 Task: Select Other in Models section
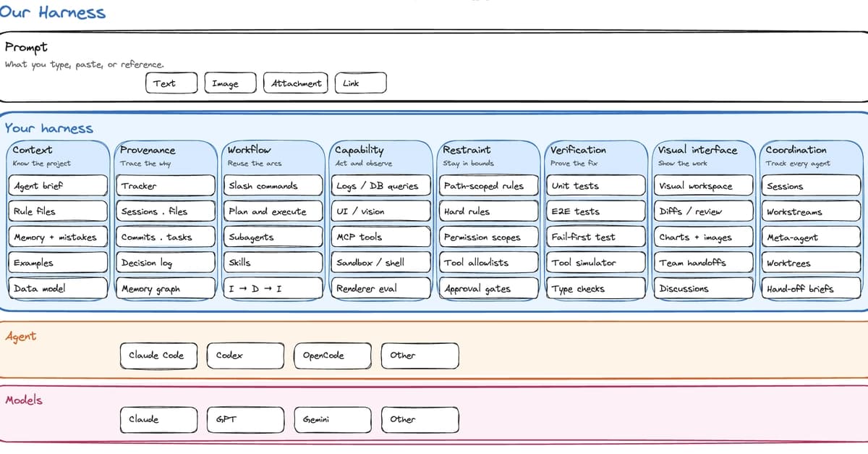tap(420, 419)
